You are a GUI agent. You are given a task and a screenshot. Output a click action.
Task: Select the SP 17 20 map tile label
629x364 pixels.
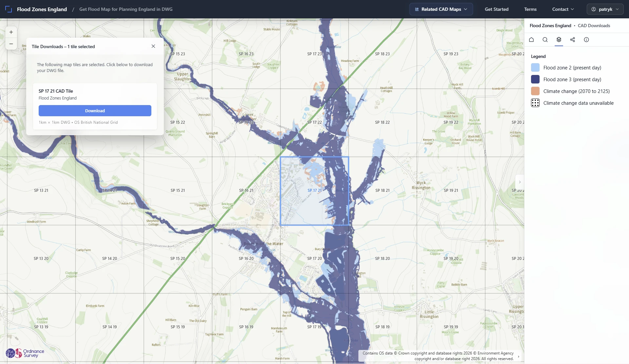[x=314, y=259]
